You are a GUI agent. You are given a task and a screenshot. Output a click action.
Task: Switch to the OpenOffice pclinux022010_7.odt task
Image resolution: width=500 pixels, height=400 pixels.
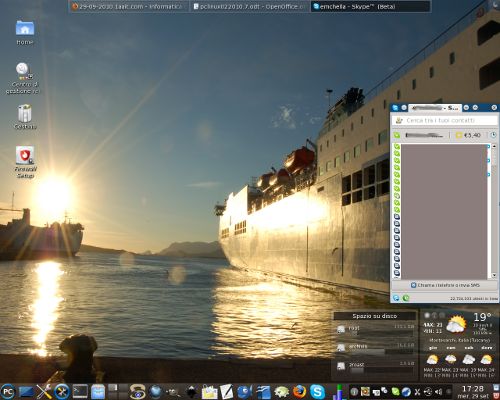click(x=249, y=6)
